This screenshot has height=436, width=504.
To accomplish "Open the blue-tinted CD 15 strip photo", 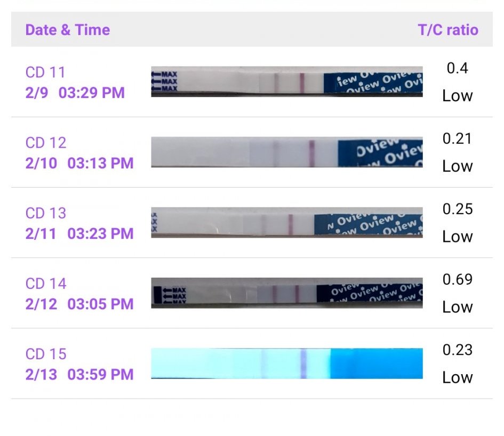I will pos(287,364).
